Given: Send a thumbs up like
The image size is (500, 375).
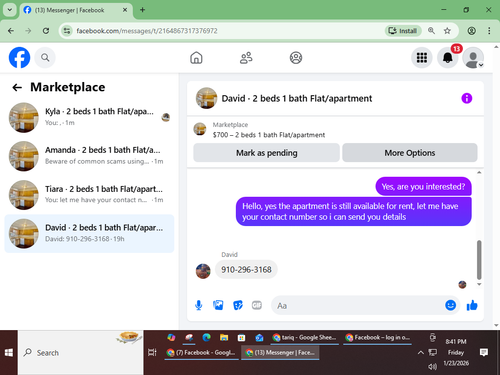Looking at the screenshot, I should (x=472, y=305).
